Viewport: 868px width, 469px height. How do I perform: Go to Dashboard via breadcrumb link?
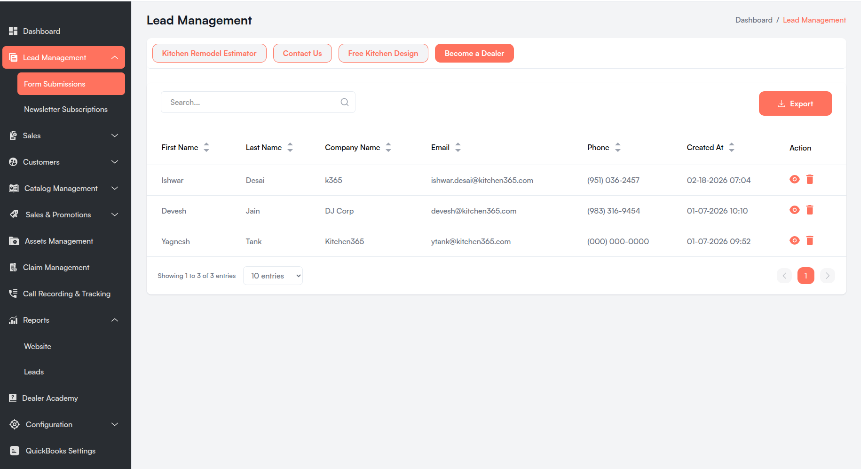coord(754,20)
